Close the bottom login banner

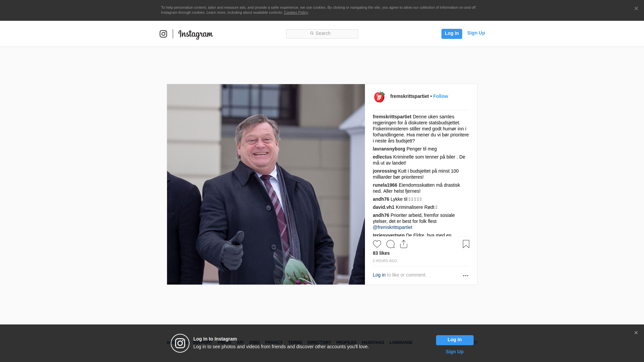click(x=636, y=333)
